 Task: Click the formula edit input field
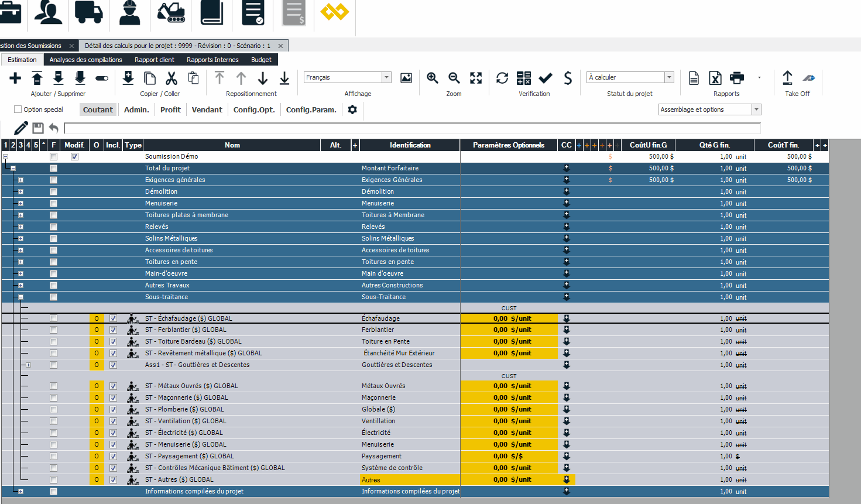pyautogui.click(x=412, y=128)
